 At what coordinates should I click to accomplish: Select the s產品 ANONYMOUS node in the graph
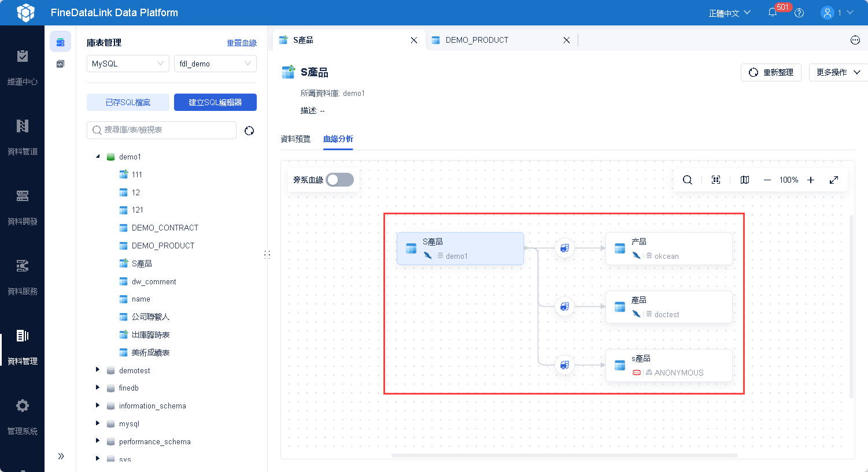pyautogui.click(x=669, y=365)
